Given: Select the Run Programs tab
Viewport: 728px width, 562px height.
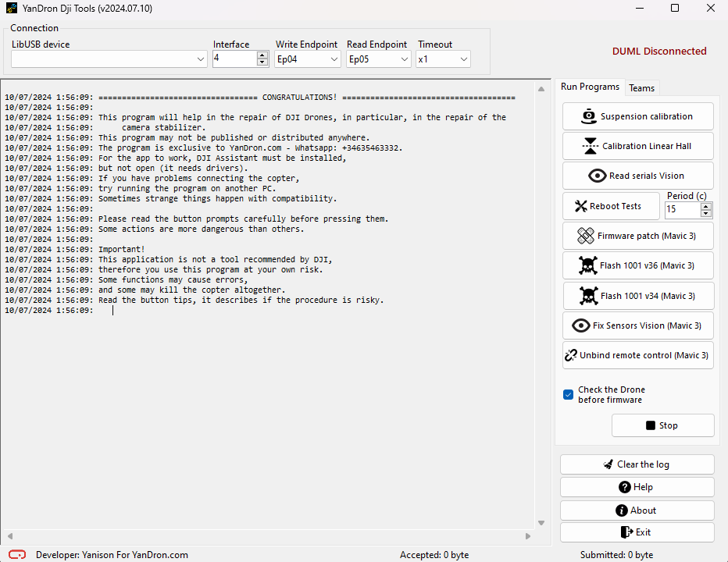Looking at the screenshot, I should point(590,87).
